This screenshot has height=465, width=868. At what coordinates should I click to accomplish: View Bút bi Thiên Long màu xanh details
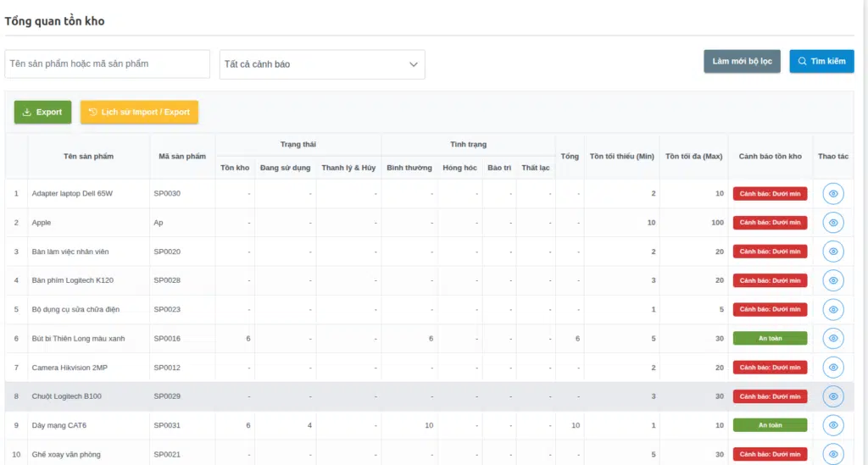(832, 339)
